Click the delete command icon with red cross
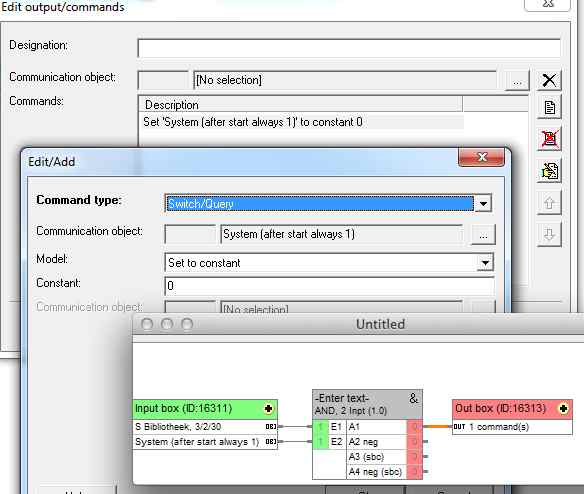Screen dimensions: 584x494 pos(549,139)
